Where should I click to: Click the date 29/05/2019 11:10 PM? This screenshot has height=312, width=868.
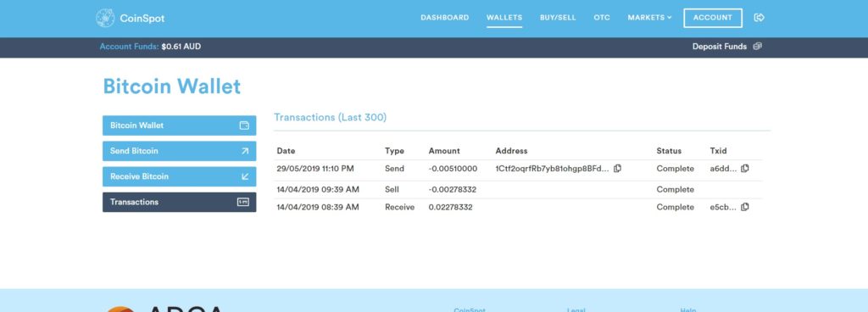coord(315,168)
